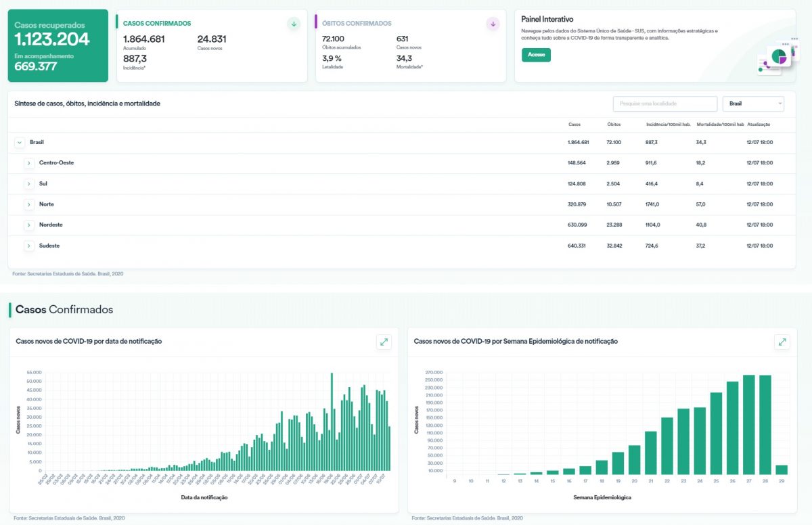Click the Incidência/100mil hab. column header

[667, 124]
